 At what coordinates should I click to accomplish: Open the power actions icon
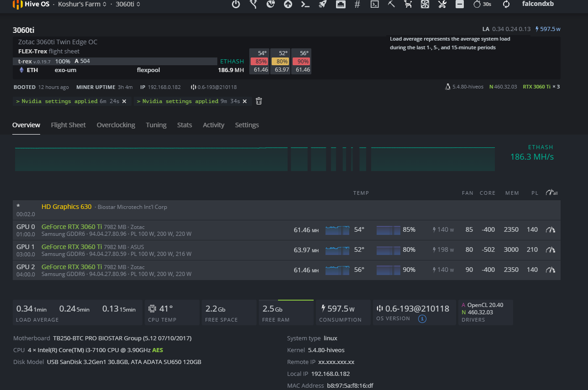[x=236, y=4]
